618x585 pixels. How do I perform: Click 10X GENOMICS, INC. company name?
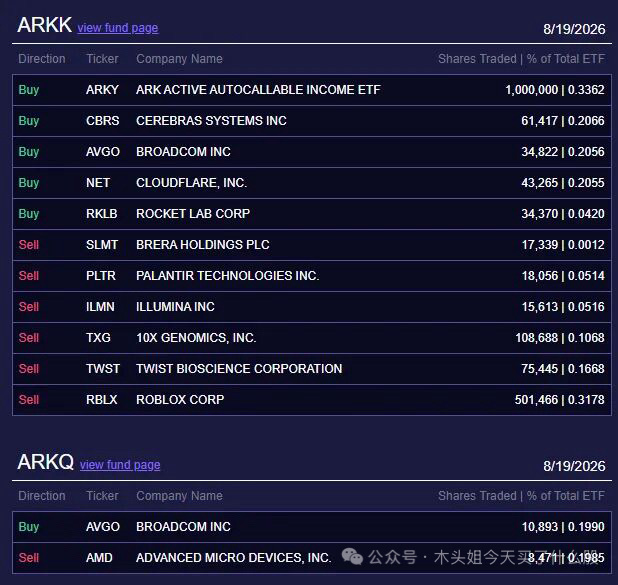(196, 338)
